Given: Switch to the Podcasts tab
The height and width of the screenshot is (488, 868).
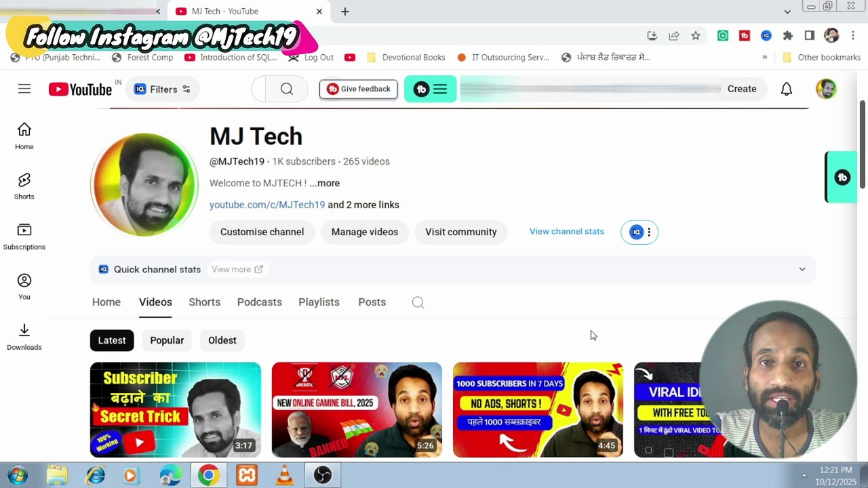Looking at the screenshot, I should (260, 302).
